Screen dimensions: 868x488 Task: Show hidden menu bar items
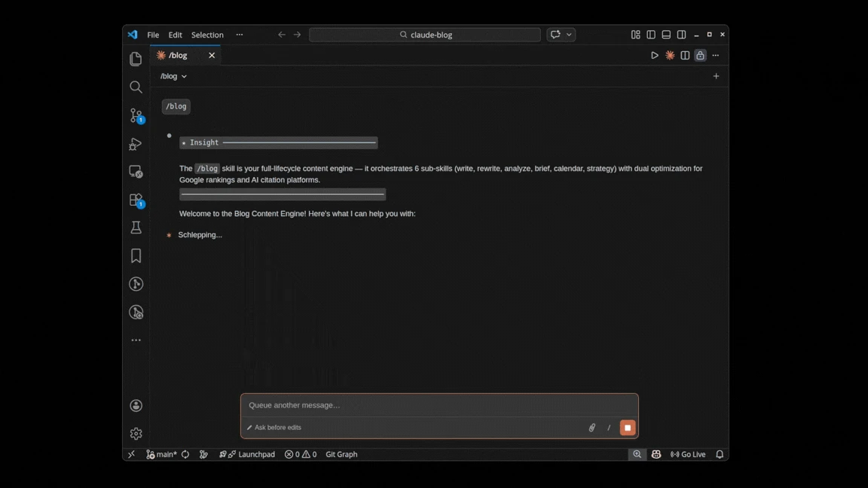(239, 35)
